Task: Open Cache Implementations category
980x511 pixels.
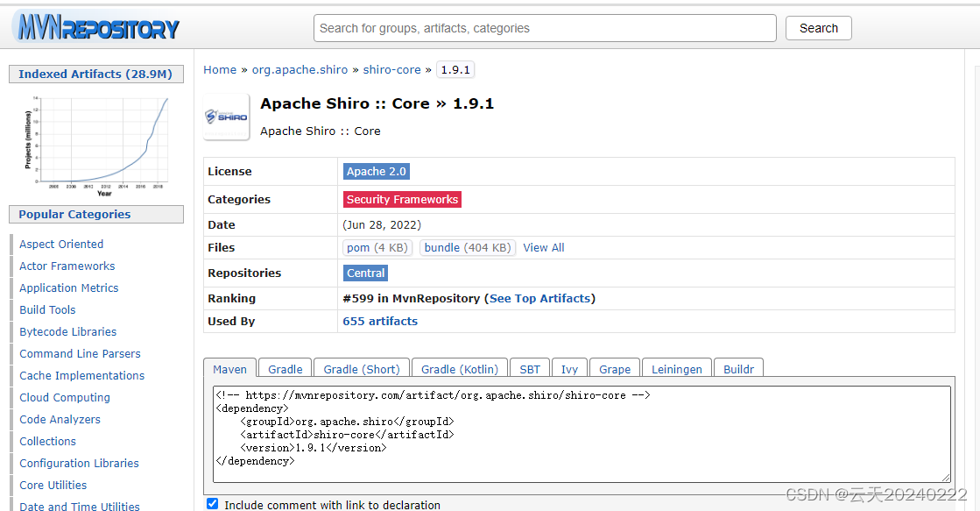Action: pyautogui.click(x=81, y=375)
